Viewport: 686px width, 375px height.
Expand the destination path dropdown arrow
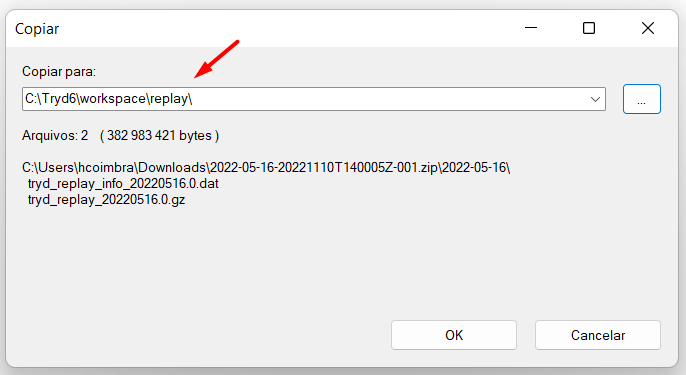pos(595,99)
